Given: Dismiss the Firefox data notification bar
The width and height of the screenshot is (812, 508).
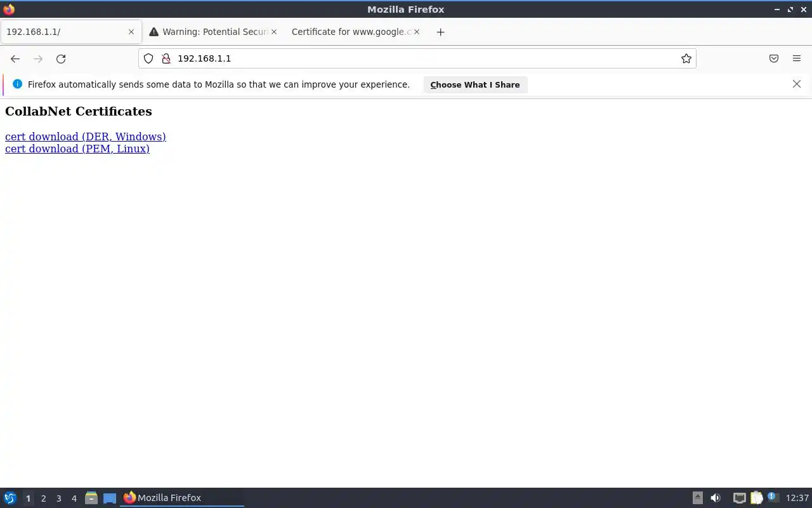Looking at the screenshot, I should coord(797,84).
